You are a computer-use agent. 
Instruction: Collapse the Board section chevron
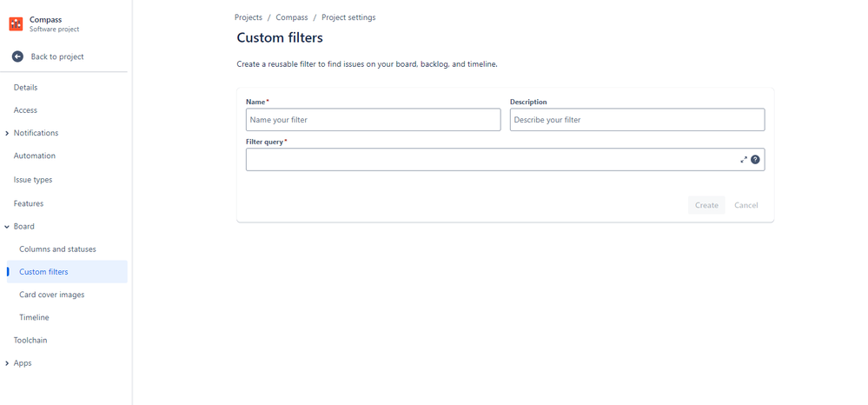(7, 227)
